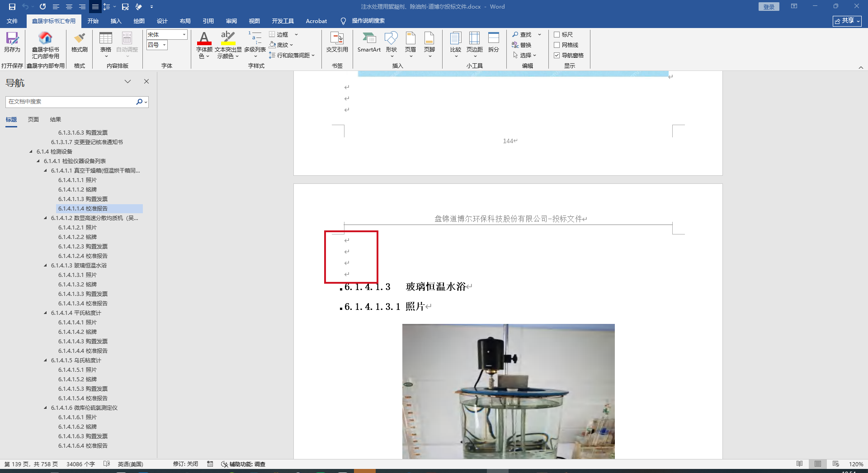Apply yellow 文本突出显示颜色 highlight
Screen dimensions: 868x473
tap(228, 38)
